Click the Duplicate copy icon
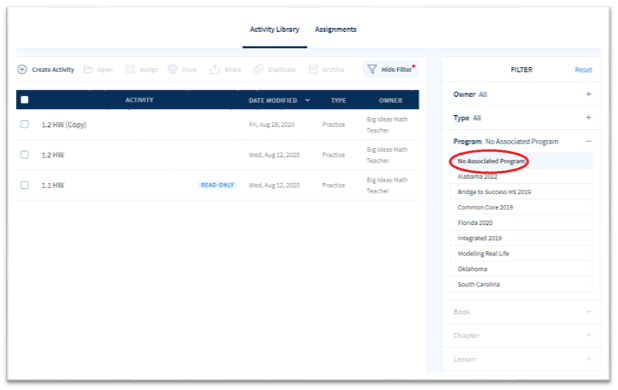 point(258,69)
